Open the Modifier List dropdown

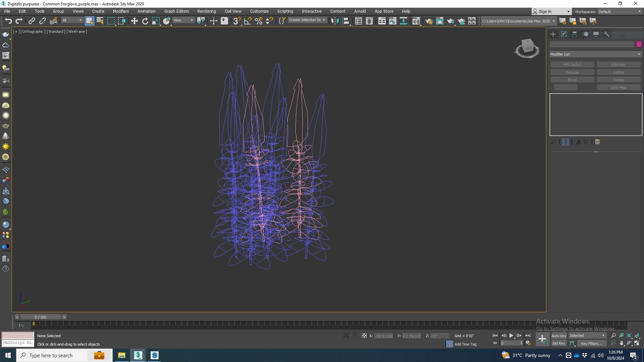[x=596, y=54]
